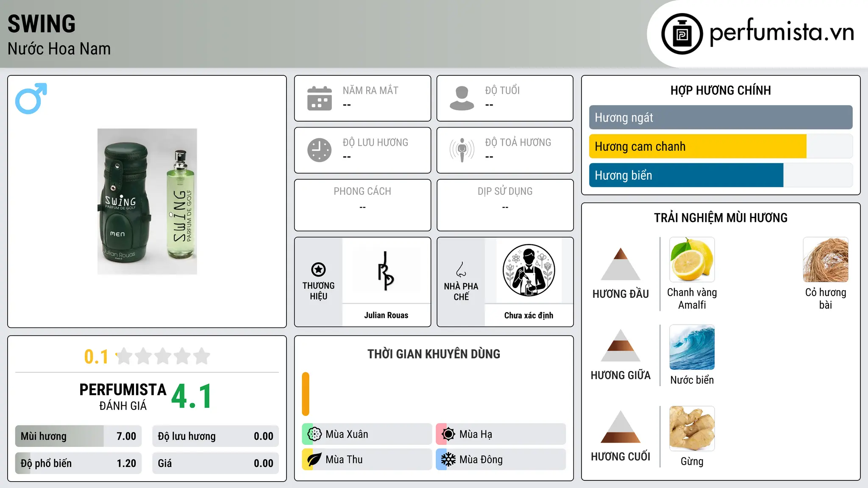Click the gray star rating row
Viewport: 868px width, 488px height.
tap(163, 356)
